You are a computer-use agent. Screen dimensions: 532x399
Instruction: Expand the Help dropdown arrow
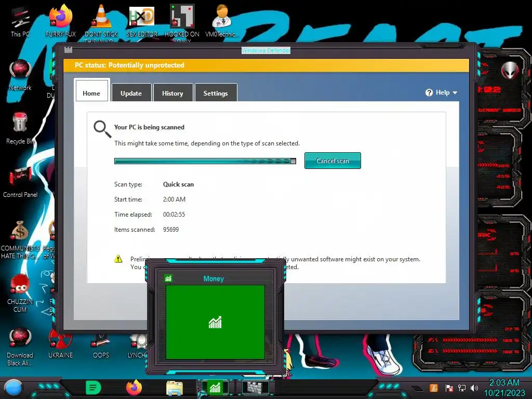coord(455,92)
